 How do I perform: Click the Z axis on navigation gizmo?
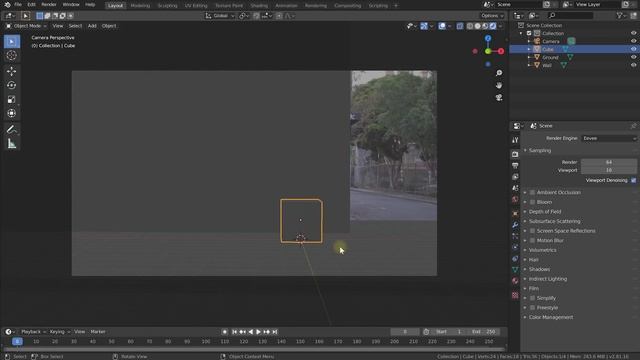point(488,38)
